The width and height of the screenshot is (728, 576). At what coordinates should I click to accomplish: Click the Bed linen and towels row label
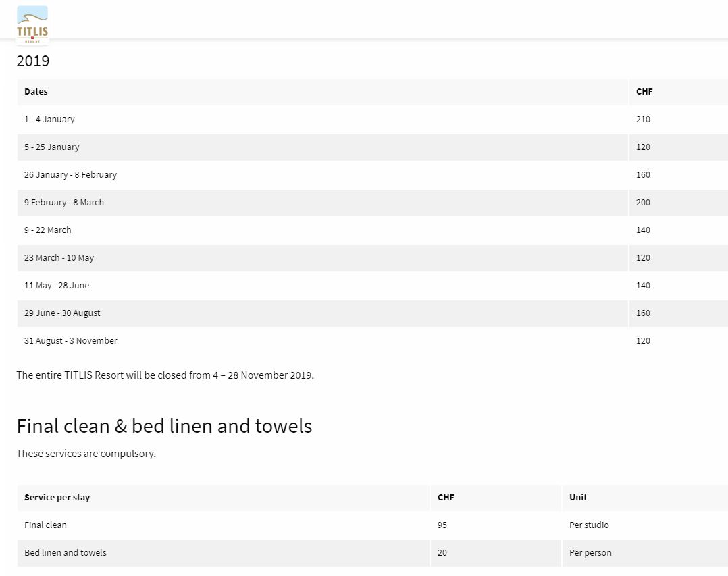coord(66,552)
